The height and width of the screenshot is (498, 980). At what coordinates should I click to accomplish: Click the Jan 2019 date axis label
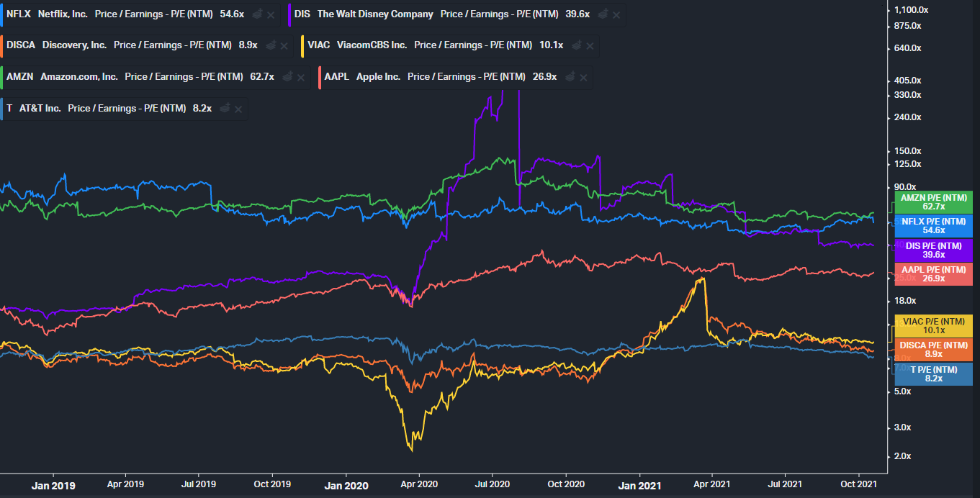53,485
